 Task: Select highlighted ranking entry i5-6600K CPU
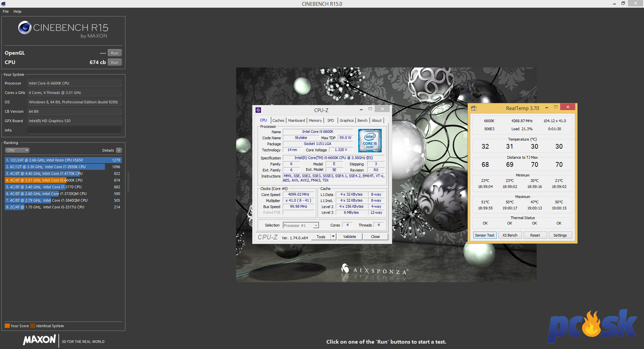pos(63,180)
